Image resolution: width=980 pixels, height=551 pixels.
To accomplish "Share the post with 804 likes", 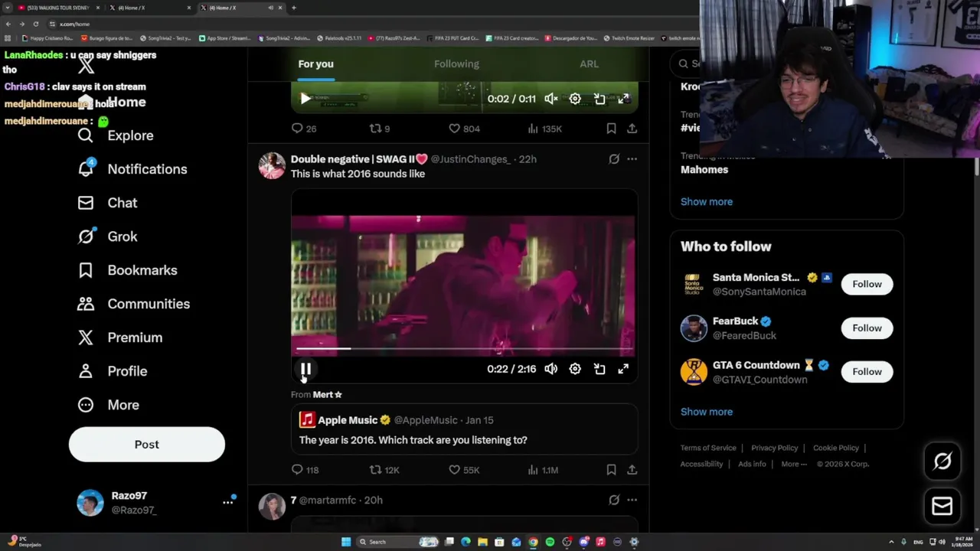I will click(632, 129).
